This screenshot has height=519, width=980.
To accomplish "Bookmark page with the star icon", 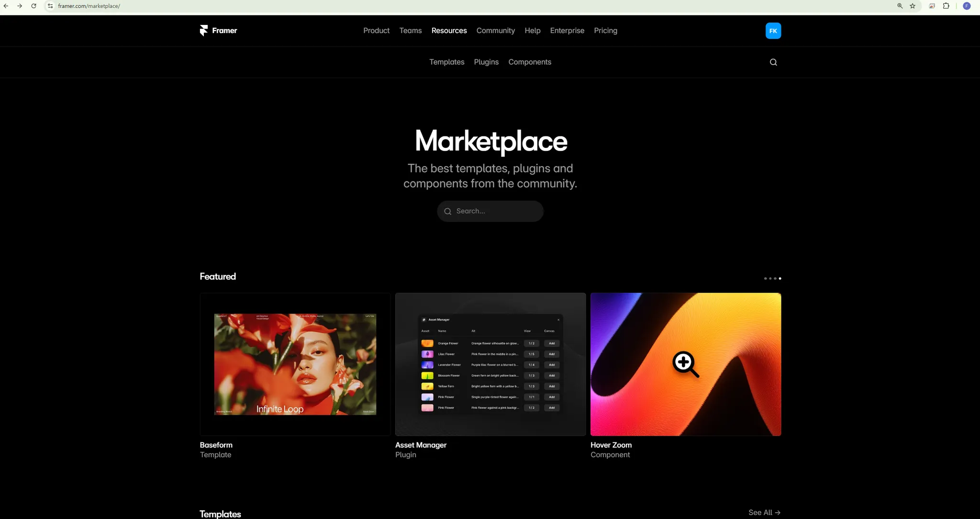I will tap(913, 6).
